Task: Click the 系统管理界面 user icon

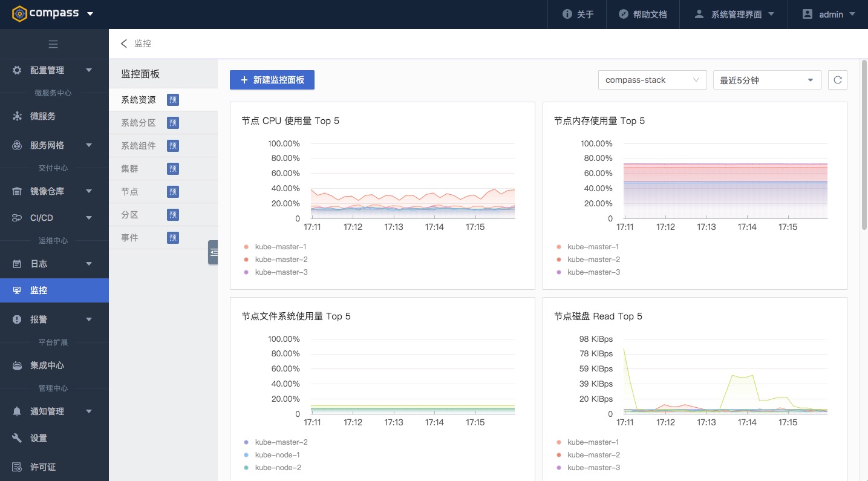Action: [699, 14]
